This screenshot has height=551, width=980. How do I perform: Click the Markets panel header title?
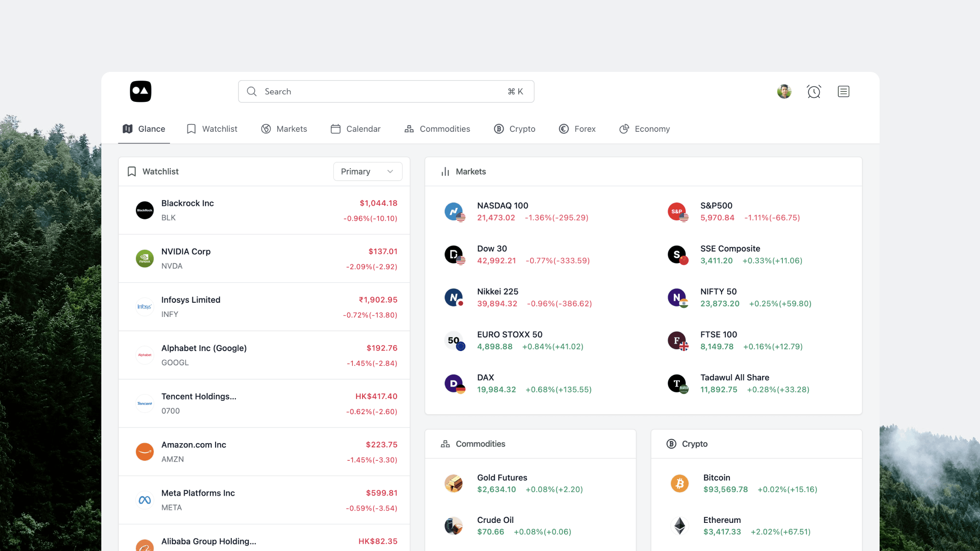(470, 171)
